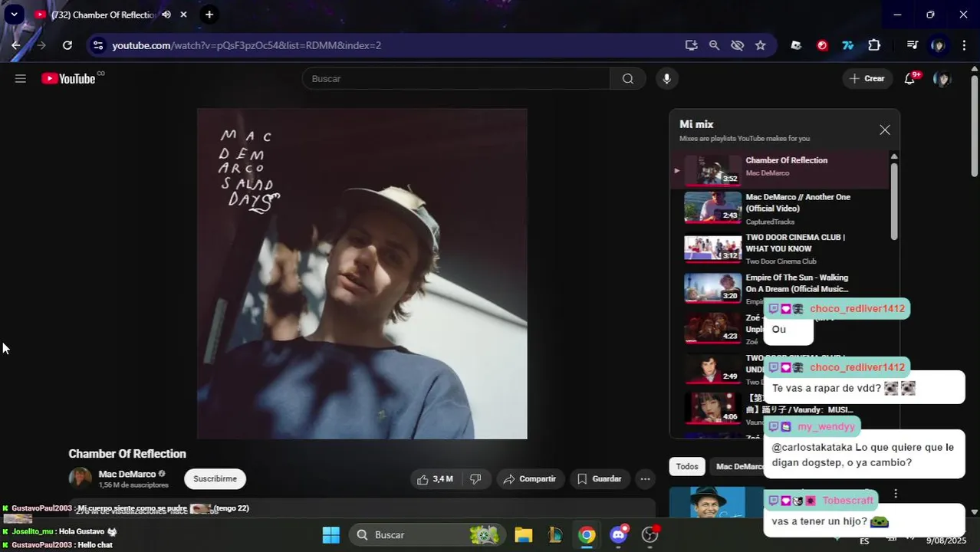The height and width of the screenshot is (552, 980).
Task: Open the YouTube hamburger guide menu
Action: 21,78
